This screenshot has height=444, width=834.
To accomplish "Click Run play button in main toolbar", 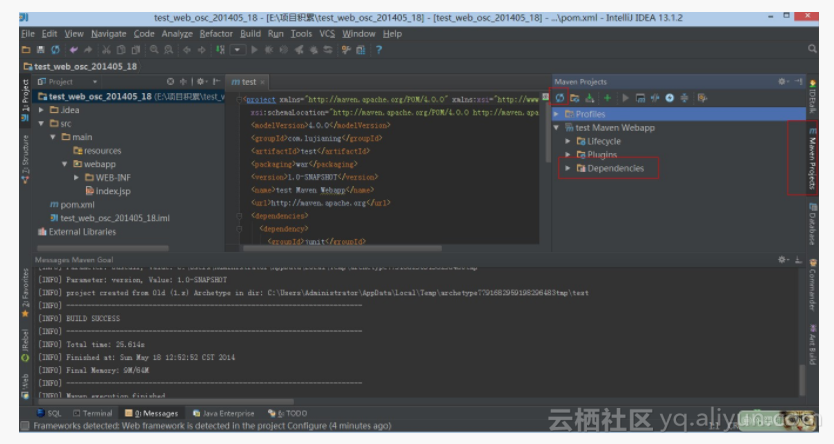I will click(x=254, y=50).
